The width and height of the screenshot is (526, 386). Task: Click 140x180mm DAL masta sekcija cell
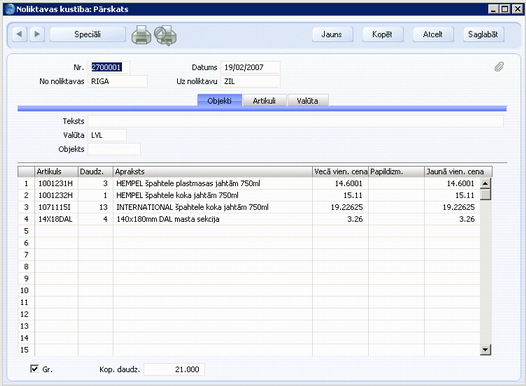click(213, 219)
